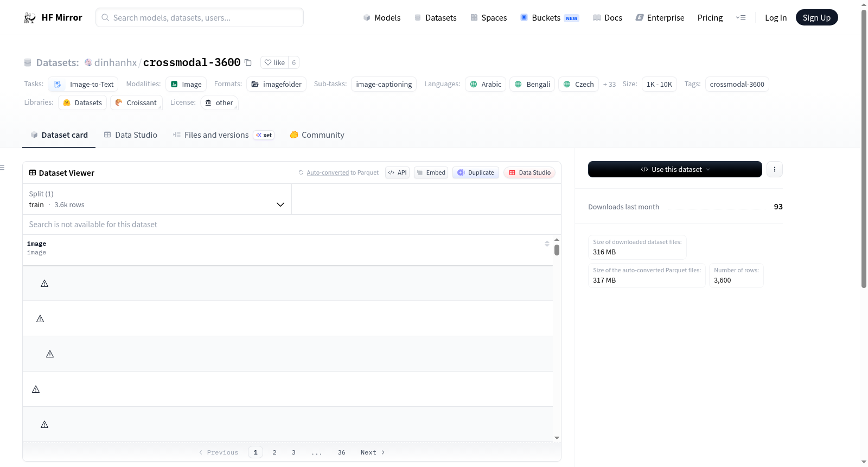This screenshot has width=868, height=467.
Task: Go to page 2 of viewer
Action: (x=275, y=452)
